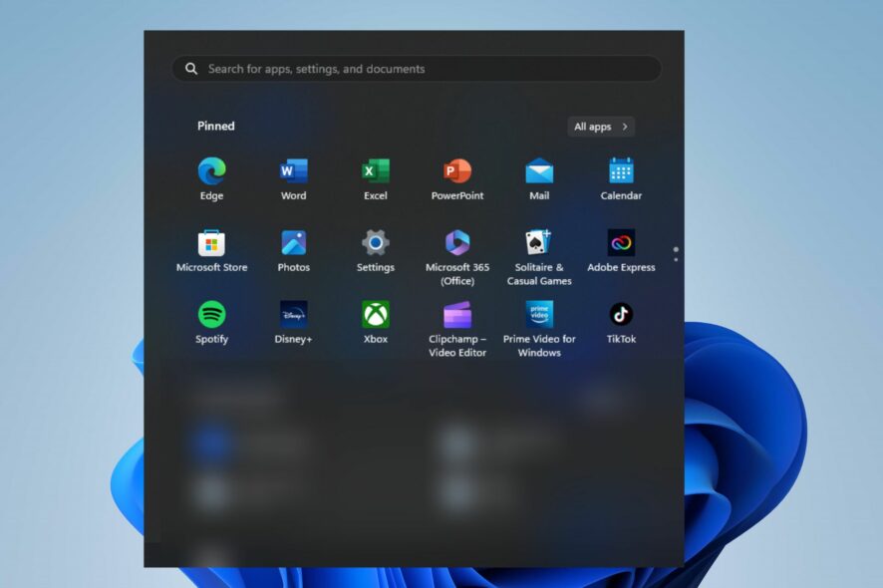Open Microsoft 365 (Office)

tap(457, 257)
